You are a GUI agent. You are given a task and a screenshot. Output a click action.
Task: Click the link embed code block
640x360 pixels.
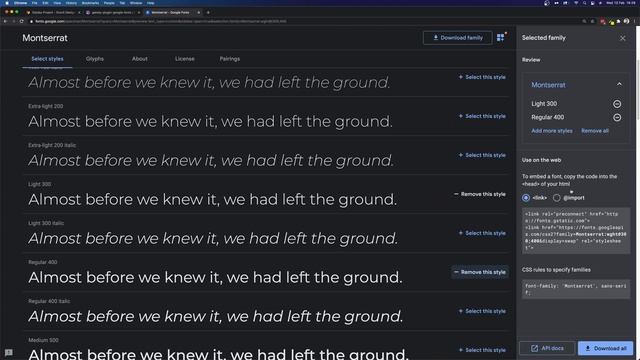(x=576, y=231)
